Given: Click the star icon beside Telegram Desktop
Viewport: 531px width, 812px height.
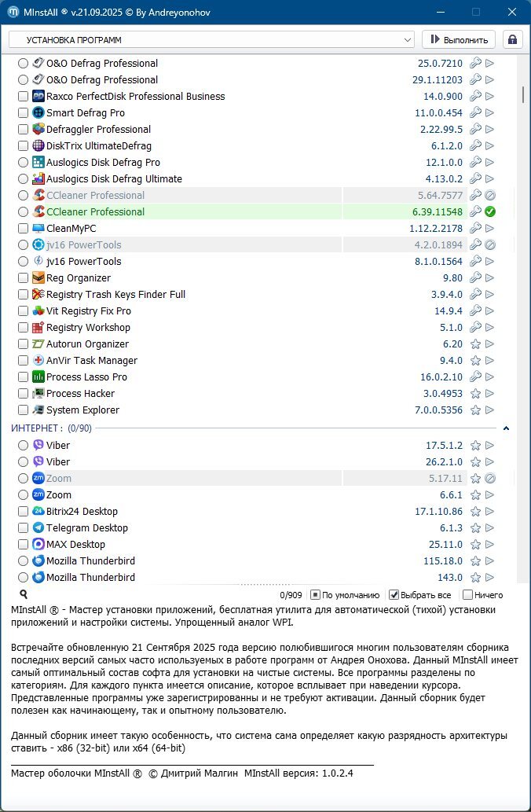Looking at the screenshot, I should (x=475, y=528).
